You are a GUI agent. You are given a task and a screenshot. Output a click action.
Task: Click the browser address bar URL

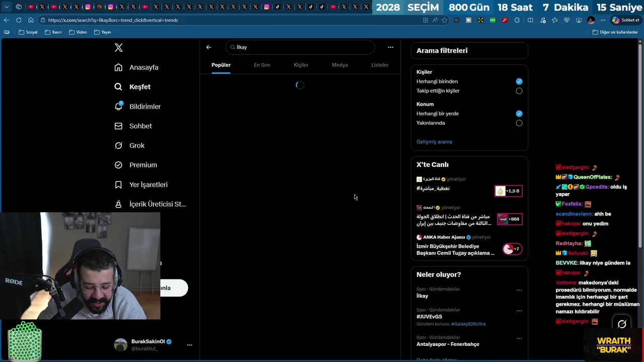(113, 20)
